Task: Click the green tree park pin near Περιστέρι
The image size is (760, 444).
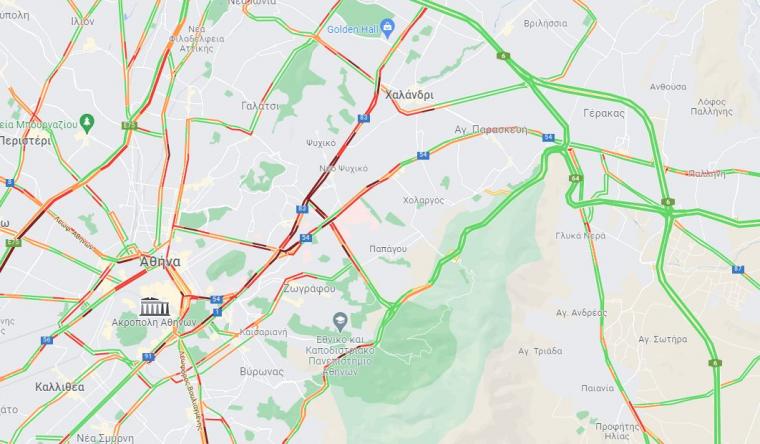Action: pyautogui.click(x=87, y=124)
